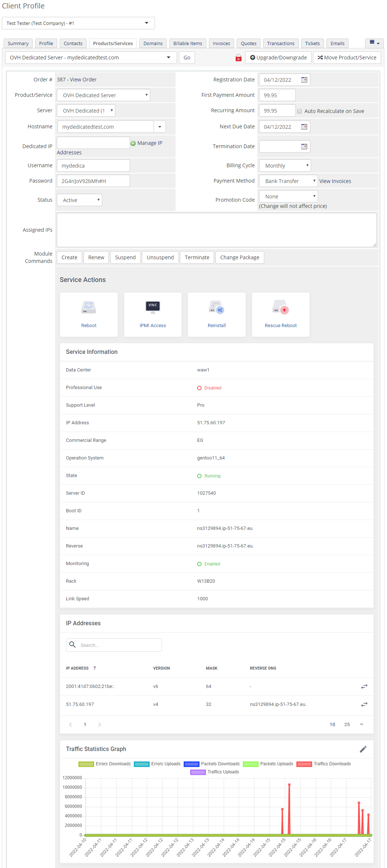Open the Billable Items tab

188,43
